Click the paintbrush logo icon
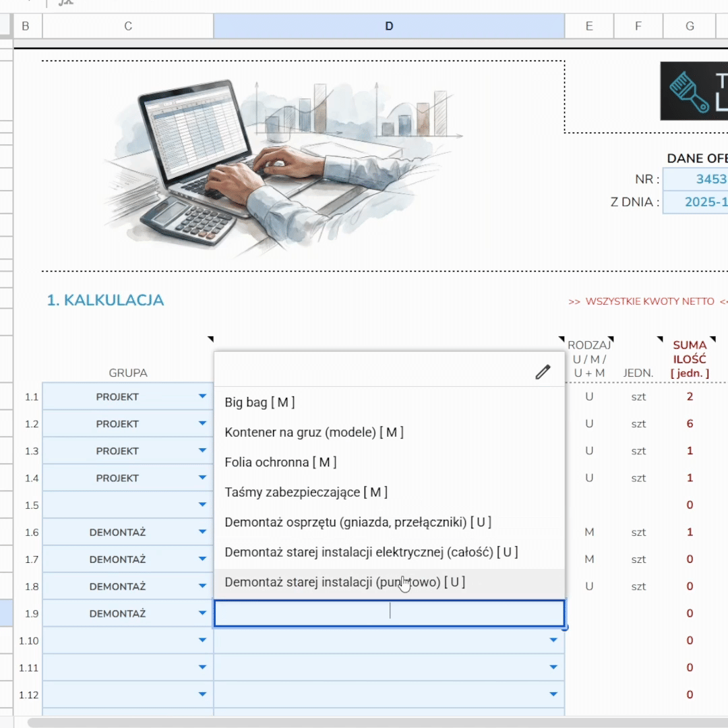 pos(688,92)
